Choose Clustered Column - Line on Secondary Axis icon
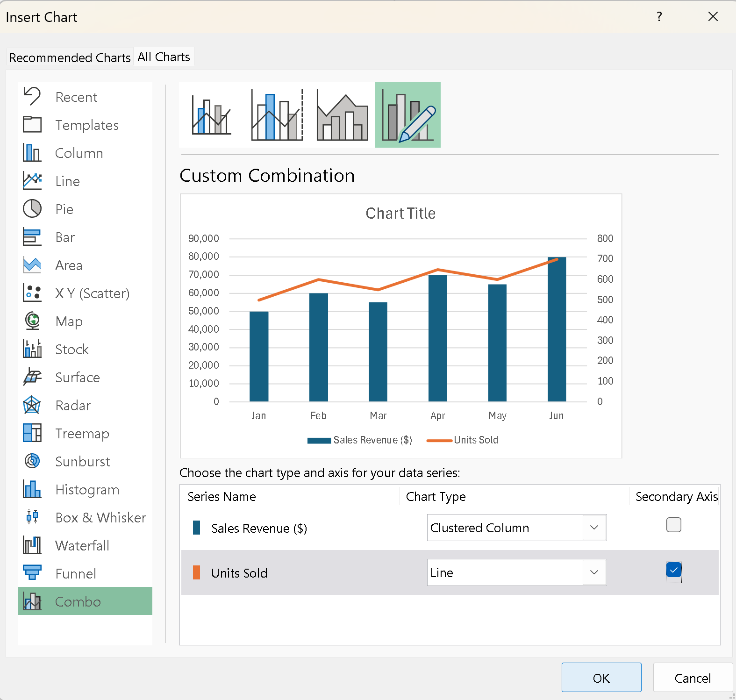This screenshot has height=700, width=736. coord(277,115)
